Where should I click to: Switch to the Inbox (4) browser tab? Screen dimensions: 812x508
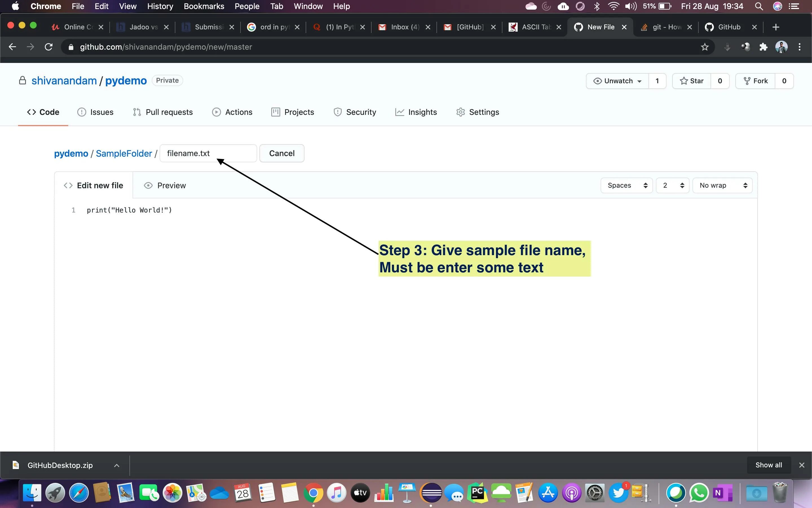[405, 27]
